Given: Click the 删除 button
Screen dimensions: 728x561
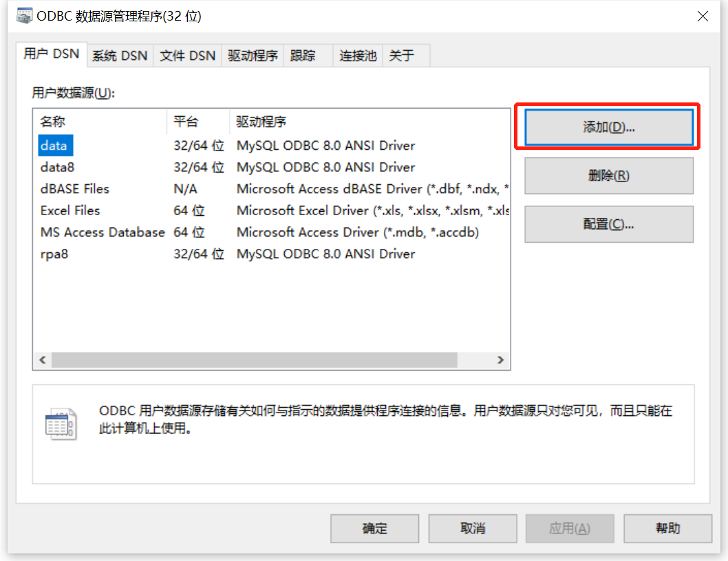Looking at the screenshot, I should coord(608,176).
